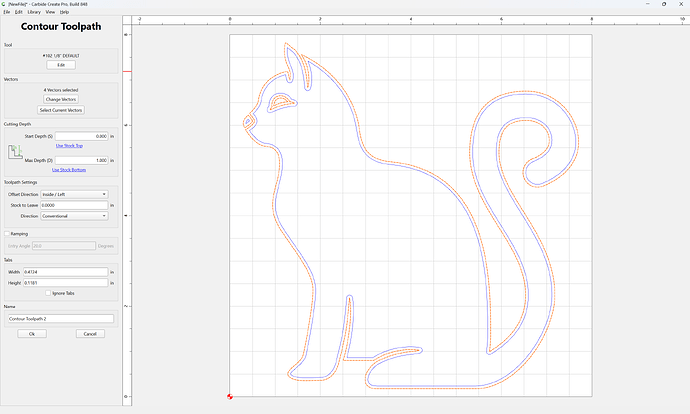The image size is (690, 414).
Task: Click the Entry Angle field
Action: click(x=63, y=246)
